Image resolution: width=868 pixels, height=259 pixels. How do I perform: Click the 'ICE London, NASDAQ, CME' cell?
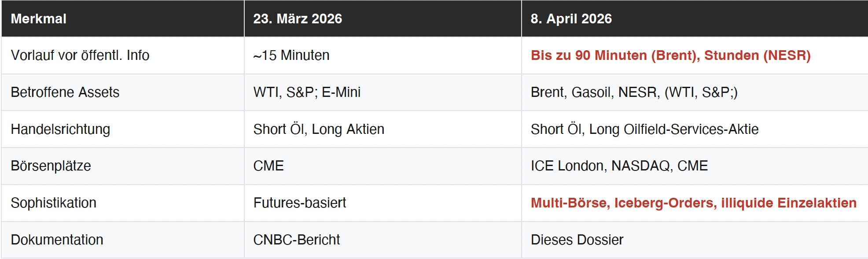619,166
